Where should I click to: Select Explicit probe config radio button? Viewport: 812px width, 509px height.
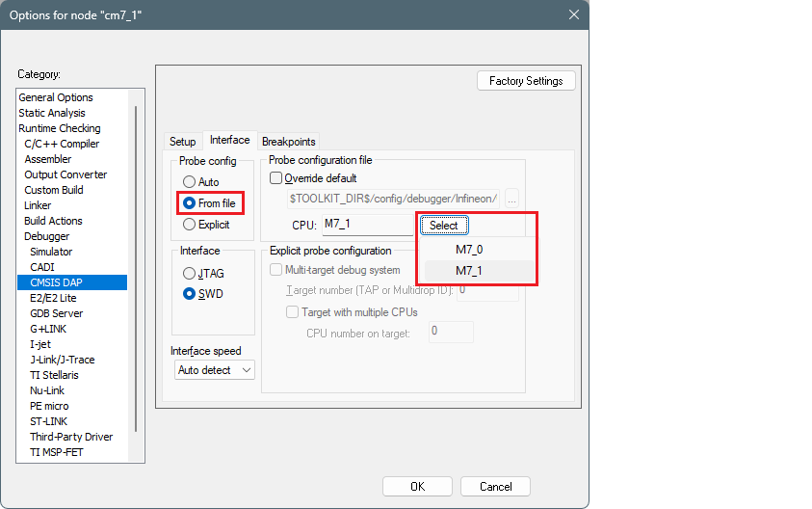click(x=189, y=225)
